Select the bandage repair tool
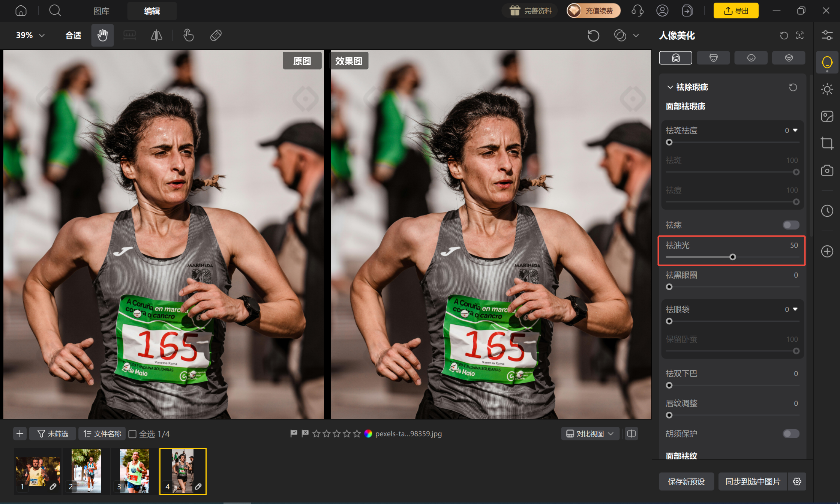840x504 pixels. (x=216, y=35)
